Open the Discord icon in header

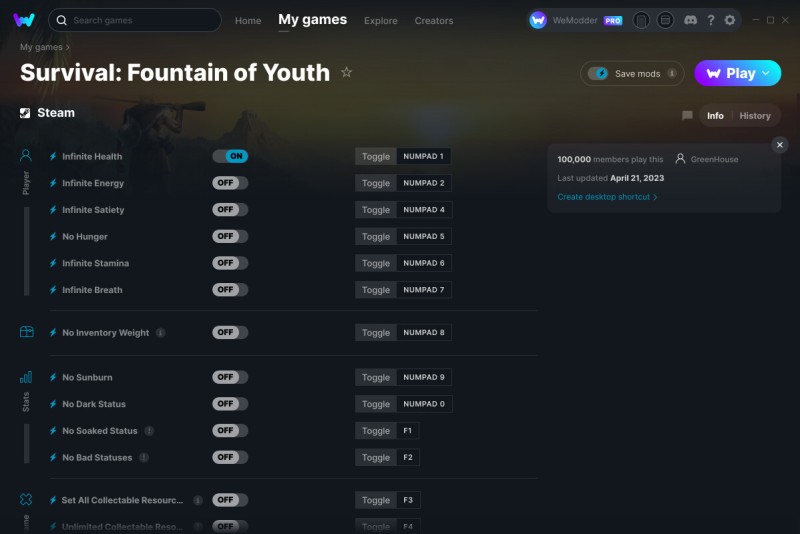690,20
